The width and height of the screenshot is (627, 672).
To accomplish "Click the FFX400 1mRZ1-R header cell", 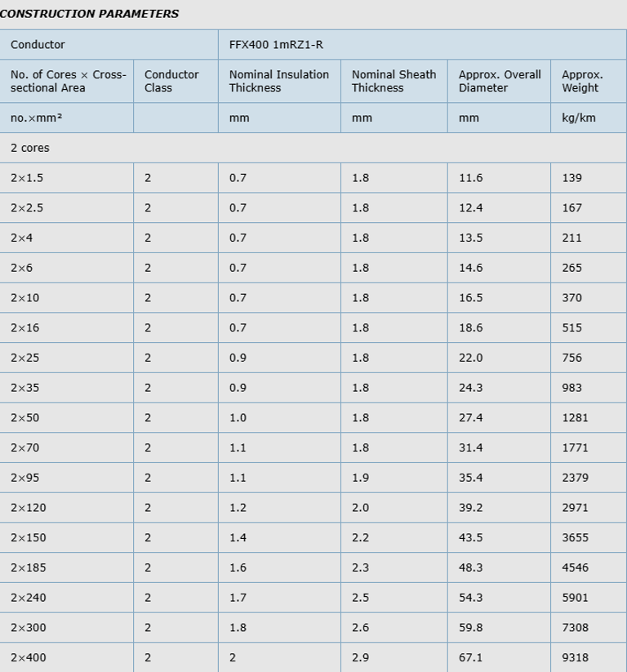I will tap(276, 44).
